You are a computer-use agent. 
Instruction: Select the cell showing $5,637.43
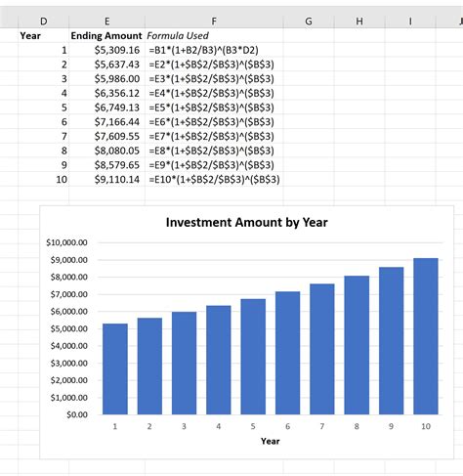click(x=106, y=65)
